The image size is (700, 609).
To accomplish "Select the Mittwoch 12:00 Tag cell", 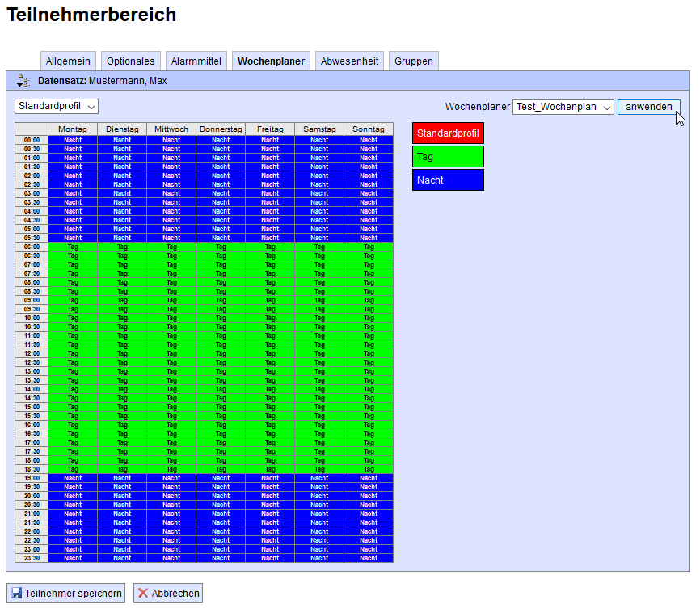I will 171,353.
